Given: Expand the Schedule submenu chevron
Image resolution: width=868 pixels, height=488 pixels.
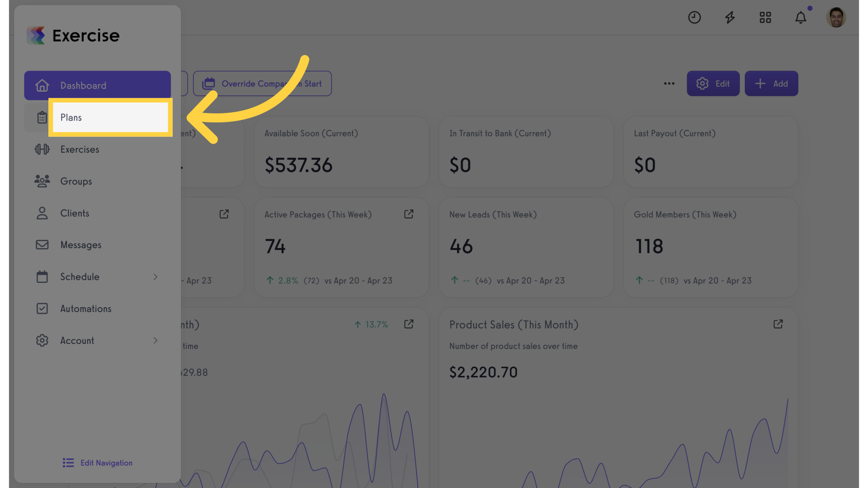Looking at the screenshot, I should pos(156,277).
